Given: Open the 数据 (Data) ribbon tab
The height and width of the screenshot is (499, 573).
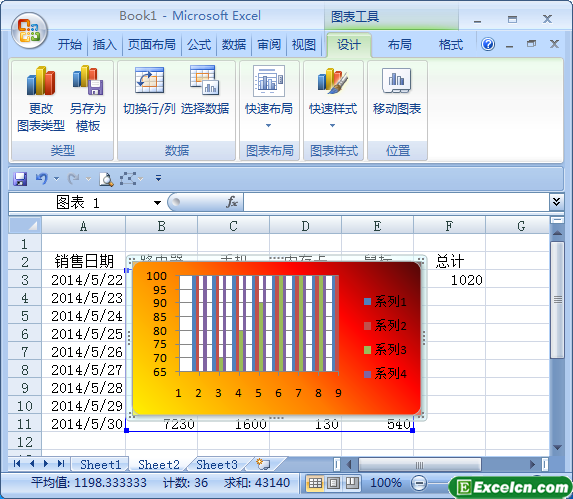Looking at the screenshot, I should 234,45.
